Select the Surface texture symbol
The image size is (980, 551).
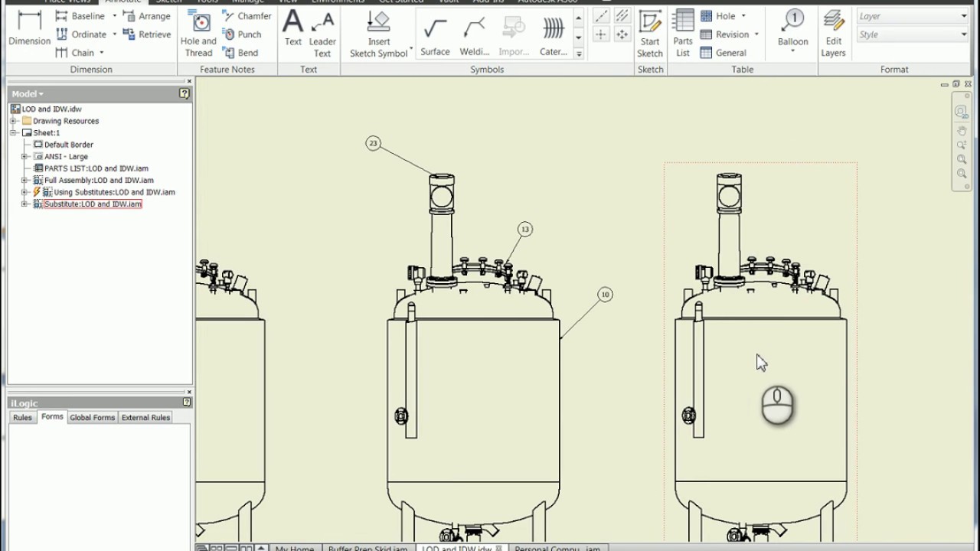(435, 36)
